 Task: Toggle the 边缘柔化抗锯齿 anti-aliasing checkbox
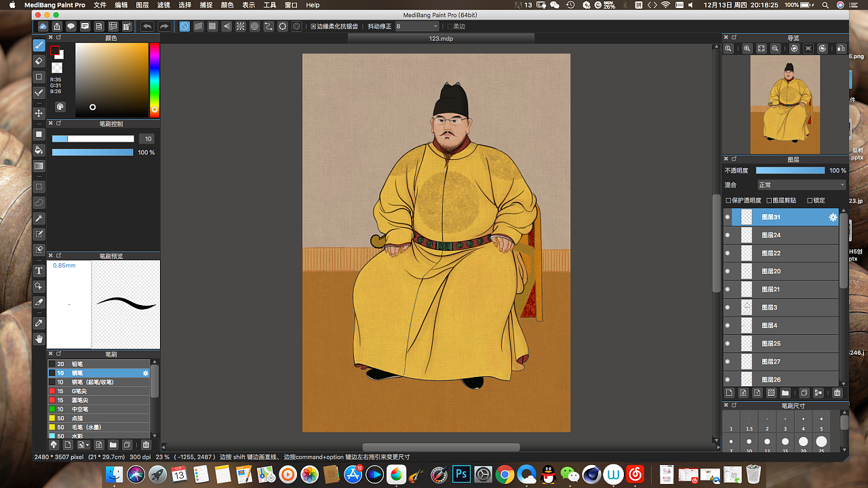tap(314, 26)
